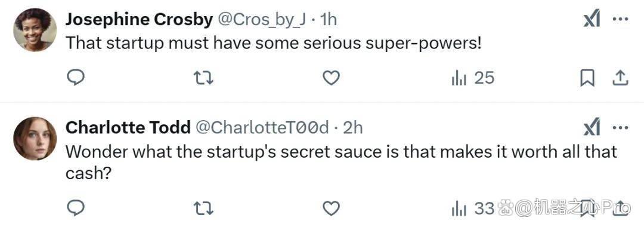
Task: Open Grok icon on Charlotte's post
Action: [592, 128]
